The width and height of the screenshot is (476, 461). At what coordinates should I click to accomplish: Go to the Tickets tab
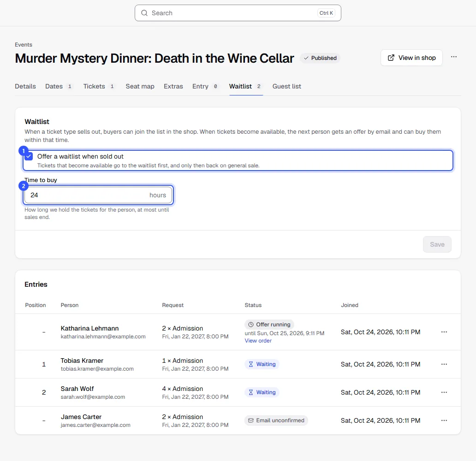99,87
